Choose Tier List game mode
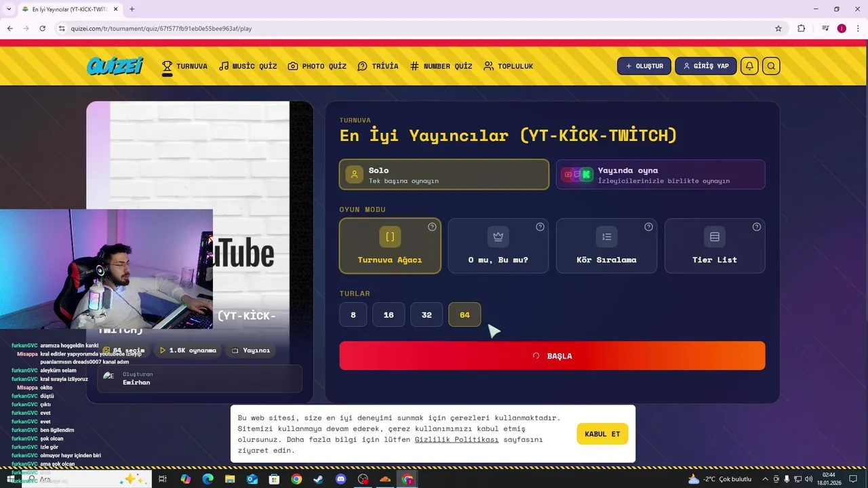Image resolution: width=868 pixels, height=488 pixels. click(x=715, y=245)
